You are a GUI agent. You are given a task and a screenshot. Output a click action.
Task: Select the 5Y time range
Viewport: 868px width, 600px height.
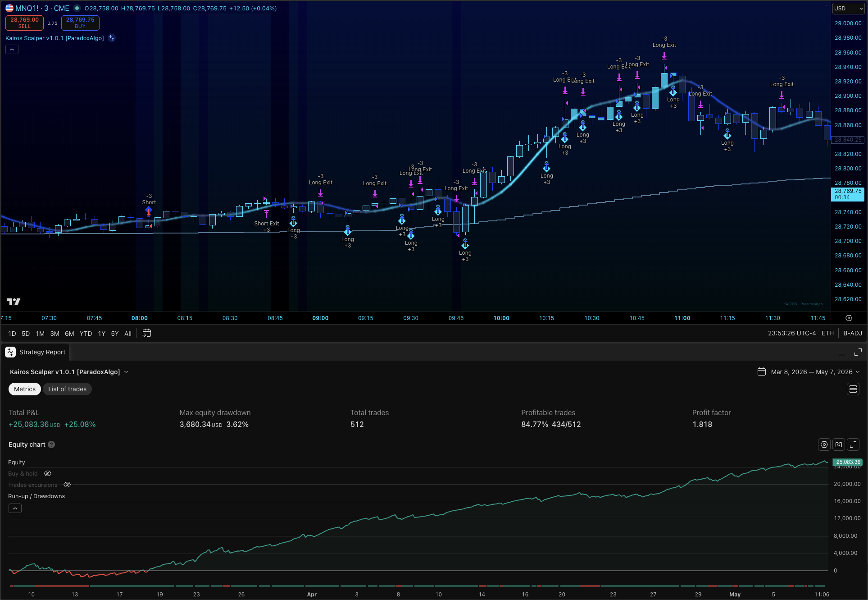click(x=115, y=334)
